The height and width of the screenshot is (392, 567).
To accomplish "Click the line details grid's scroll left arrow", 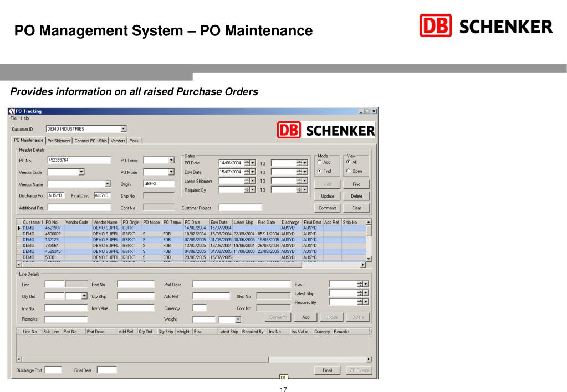I will 19,359.
